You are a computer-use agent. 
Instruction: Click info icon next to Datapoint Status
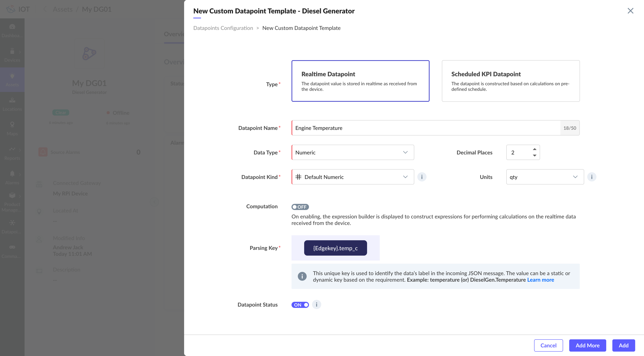coord(316,304)
